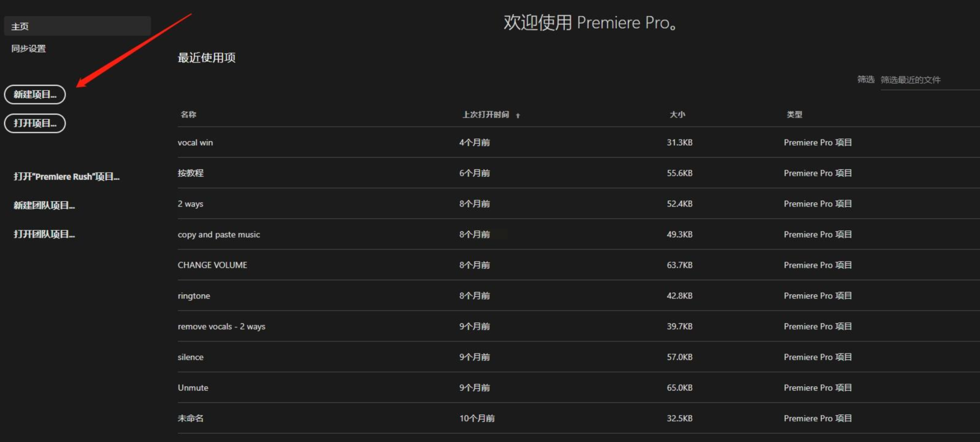Click the sort arrow beside 上次打开时间
This screenshot has width=980, height=442.
[518, 115]
